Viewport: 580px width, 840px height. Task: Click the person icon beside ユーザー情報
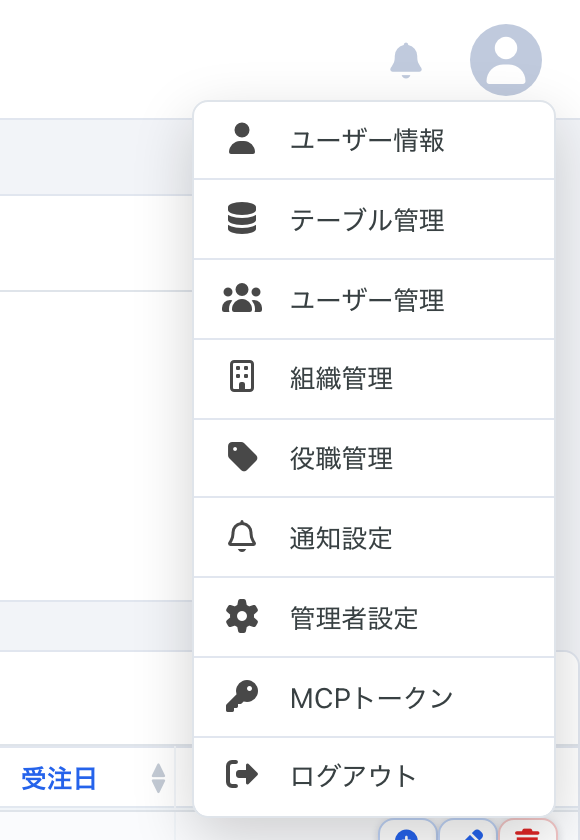[242, 139]
